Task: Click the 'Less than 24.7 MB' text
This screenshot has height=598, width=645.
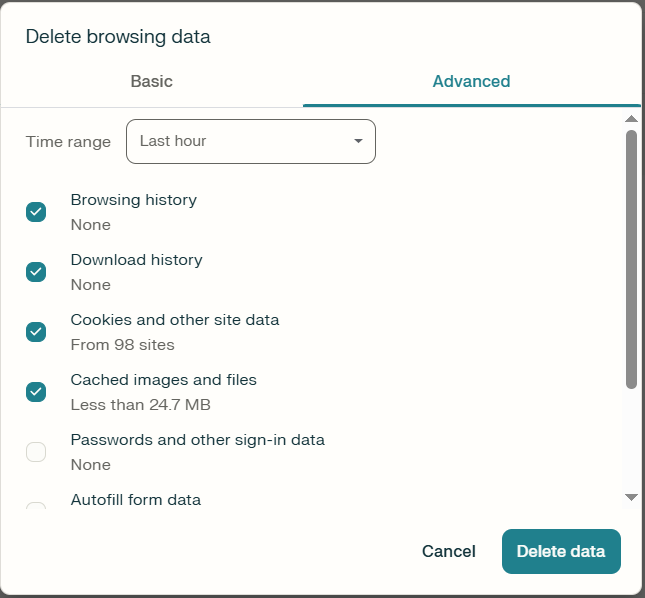Action: [x=140, y=405]
